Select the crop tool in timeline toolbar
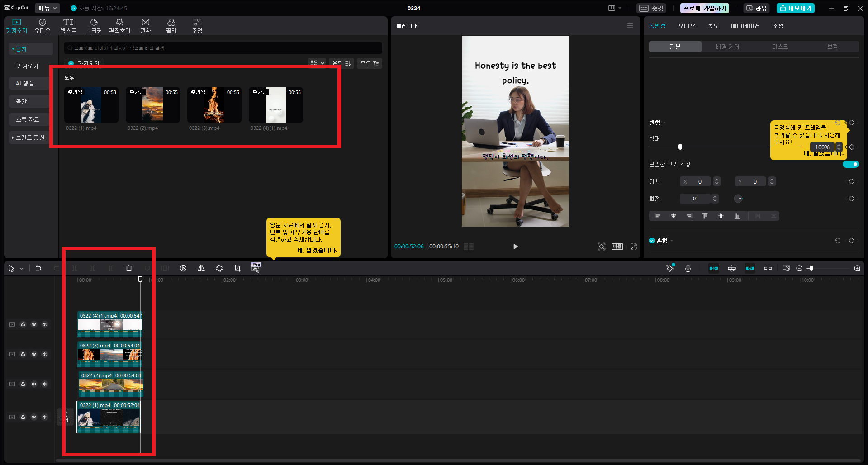This screenshot has width=868, height=465. (237, 268)
